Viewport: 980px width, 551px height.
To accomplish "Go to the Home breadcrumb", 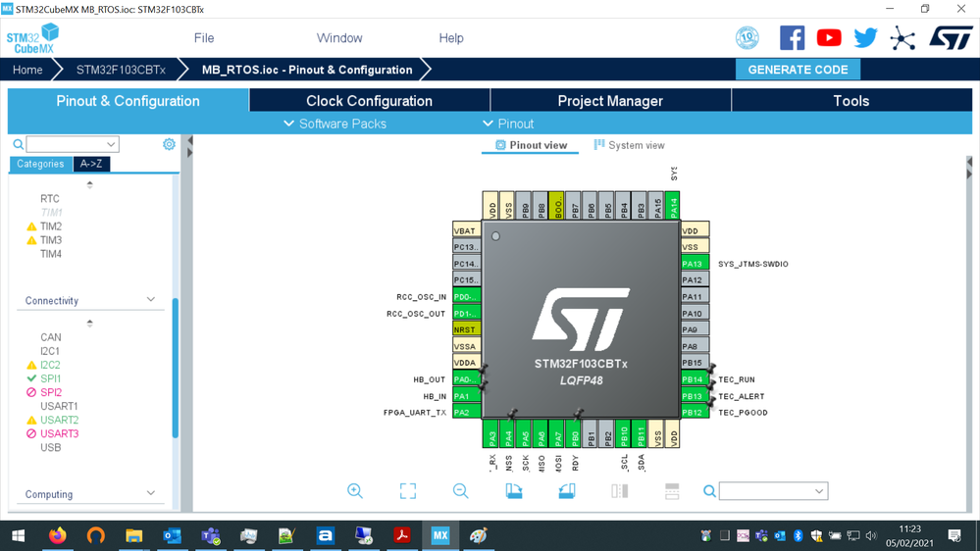I will [27, 70].
